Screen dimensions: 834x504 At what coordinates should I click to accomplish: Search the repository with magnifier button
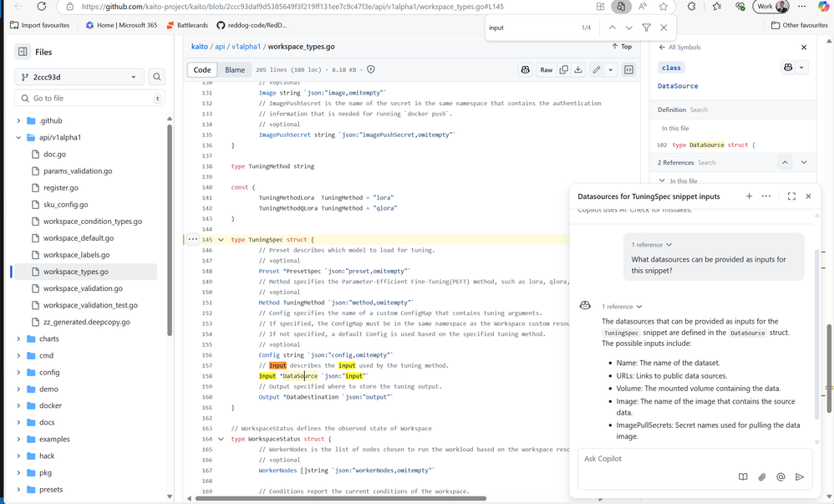click(157, 77)
